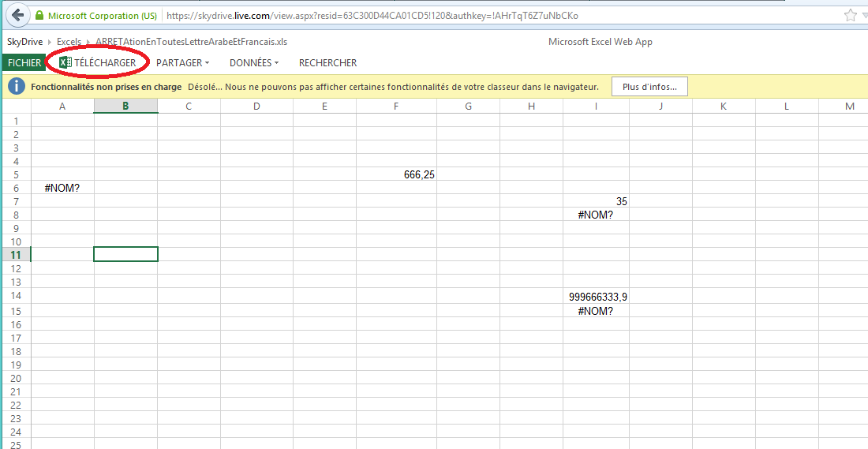Select column C header
Screen dimensions: 868x449
(x=189, y=107)
